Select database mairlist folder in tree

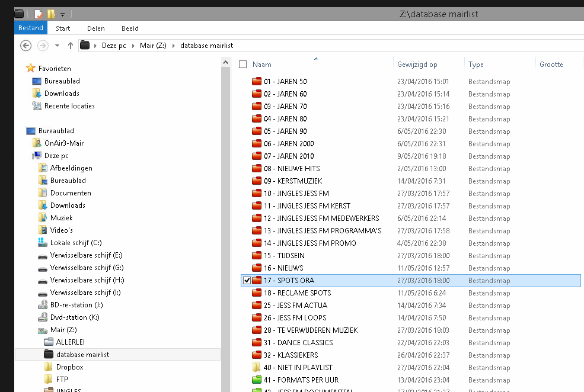[x=82, y=355]
